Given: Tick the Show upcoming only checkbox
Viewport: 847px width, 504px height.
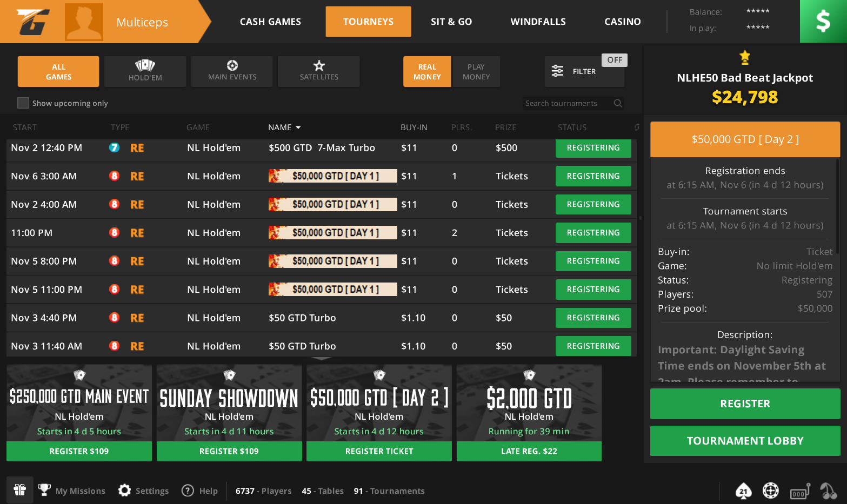Looking at the screenshot, I should point(23,103).
